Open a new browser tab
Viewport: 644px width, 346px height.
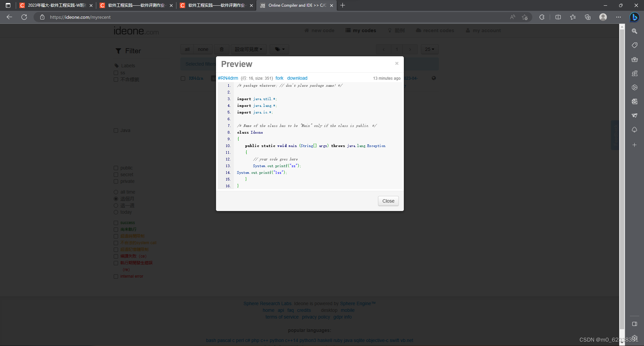click(342, 5)
